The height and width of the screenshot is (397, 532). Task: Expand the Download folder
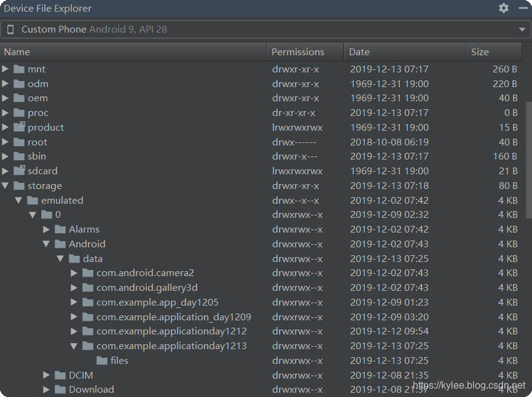pos(46,389)
